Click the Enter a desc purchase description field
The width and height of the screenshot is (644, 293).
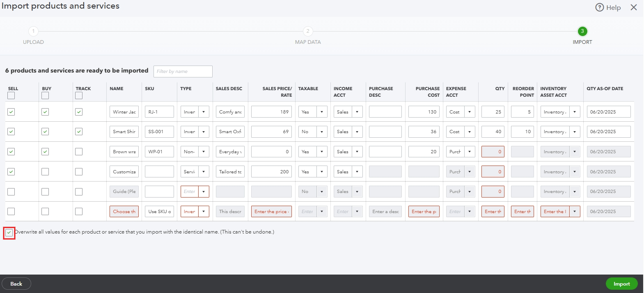tap(385, 211)
